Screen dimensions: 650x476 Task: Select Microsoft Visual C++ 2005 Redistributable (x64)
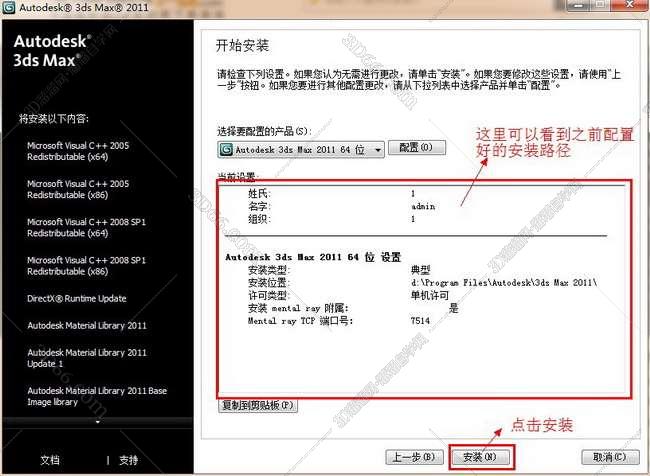(x=78, y=151)
